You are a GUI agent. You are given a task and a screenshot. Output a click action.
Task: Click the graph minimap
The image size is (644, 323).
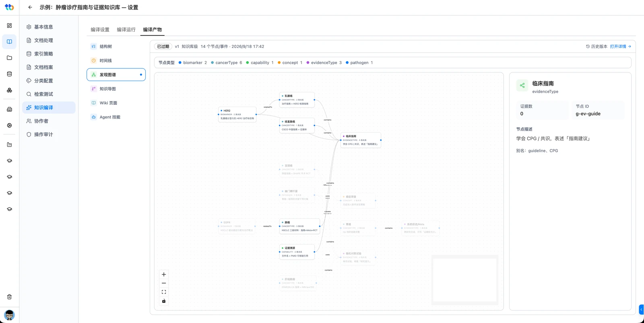tap(465, 280)
